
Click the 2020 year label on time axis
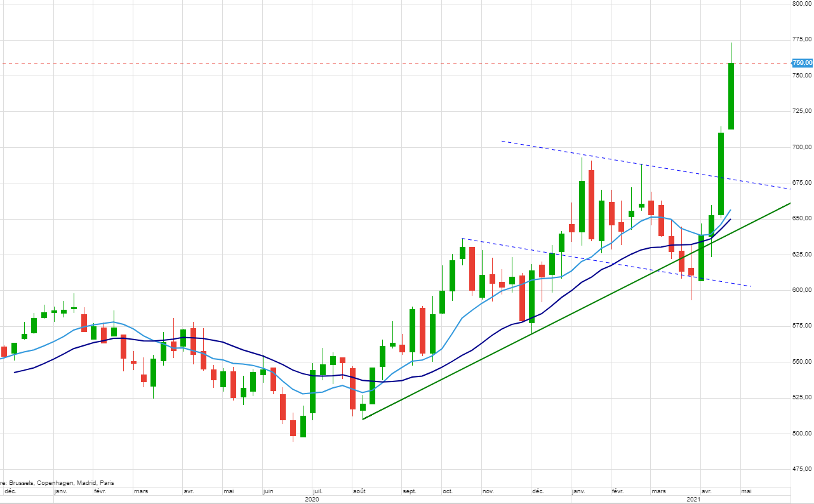(x=312, y=500)
